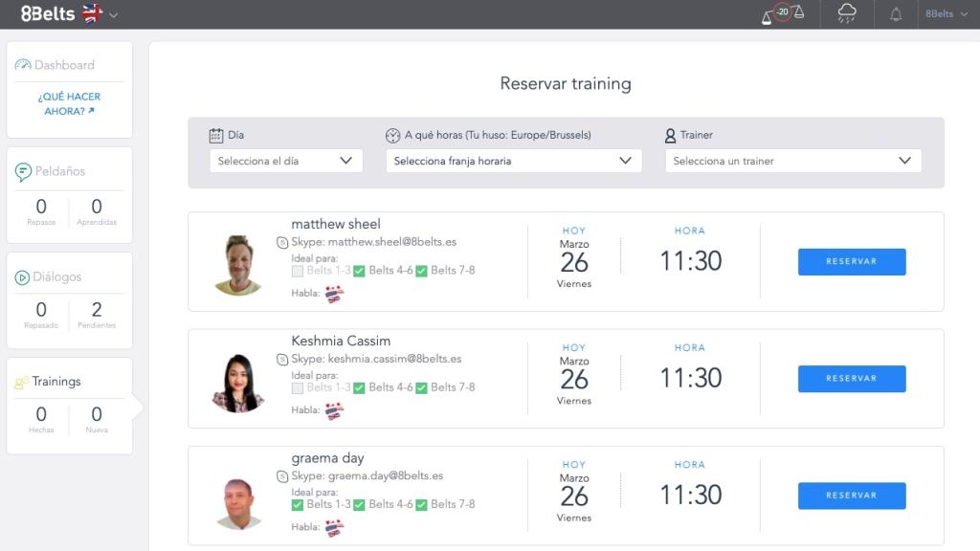Click the 8Belts logo

pyautogui.click(x=48, y=13)
